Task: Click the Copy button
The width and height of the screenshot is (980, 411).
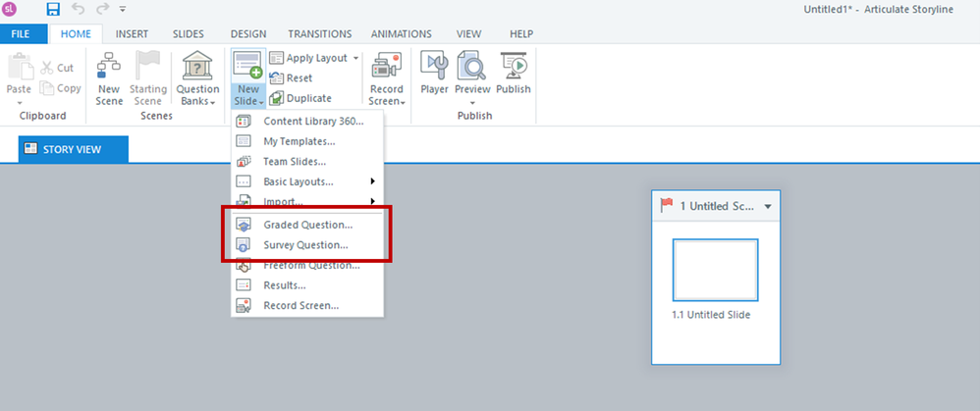Action: [60, 88]
